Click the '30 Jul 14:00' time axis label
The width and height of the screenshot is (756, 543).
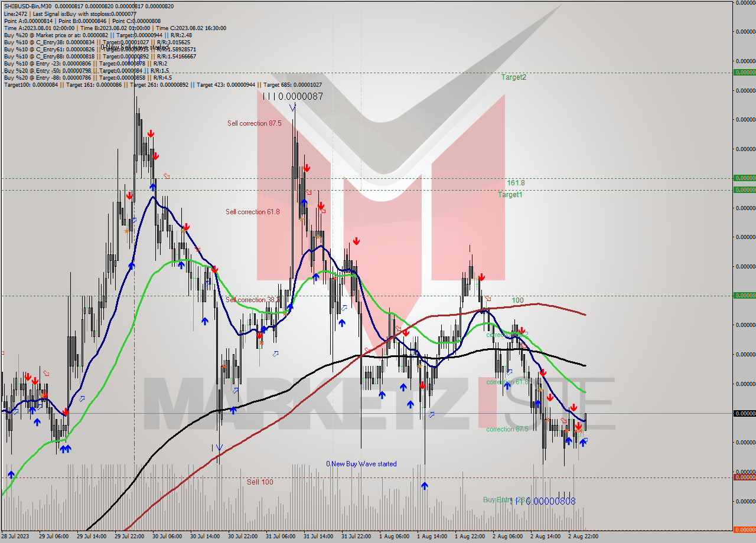point(205,537)
